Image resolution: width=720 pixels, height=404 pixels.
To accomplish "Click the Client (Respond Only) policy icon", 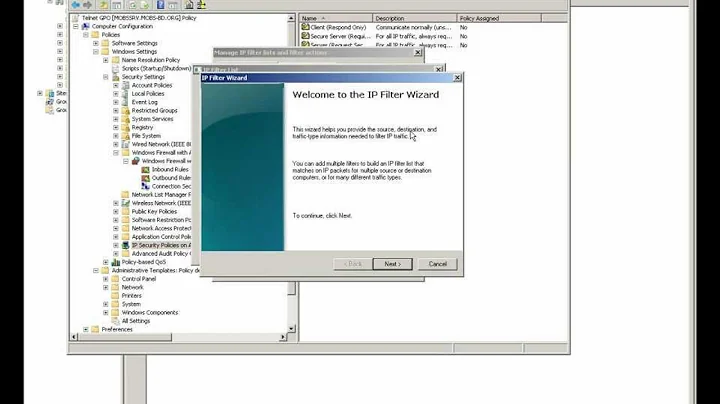I will coord(305,27).
